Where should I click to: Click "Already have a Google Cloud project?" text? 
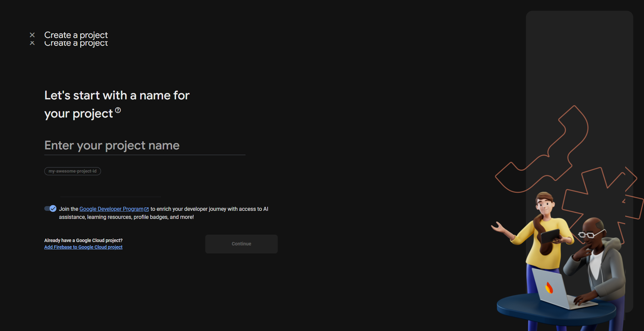(x=83, y=240)
